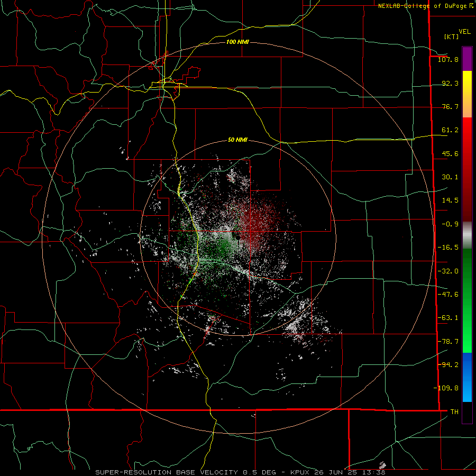Click the gray near-zero segment of the color bar
This screenshot has width=476, height=476.
tap(467, 235)
